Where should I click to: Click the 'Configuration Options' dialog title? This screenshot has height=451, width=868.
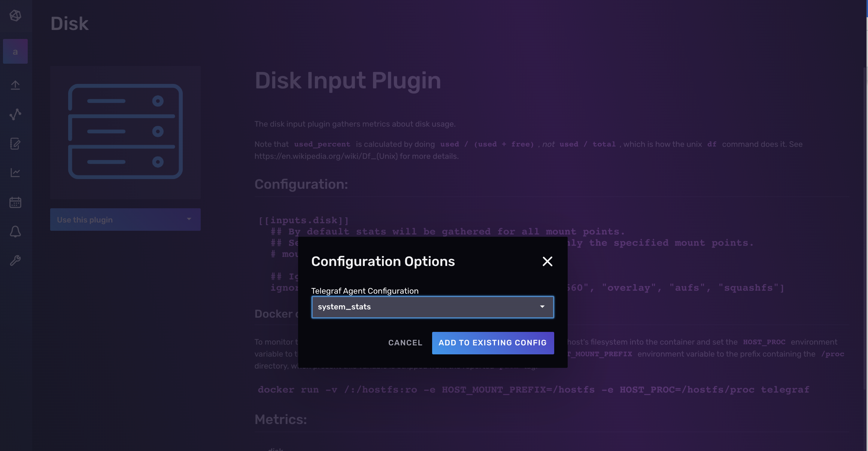[x=383, y=261]
